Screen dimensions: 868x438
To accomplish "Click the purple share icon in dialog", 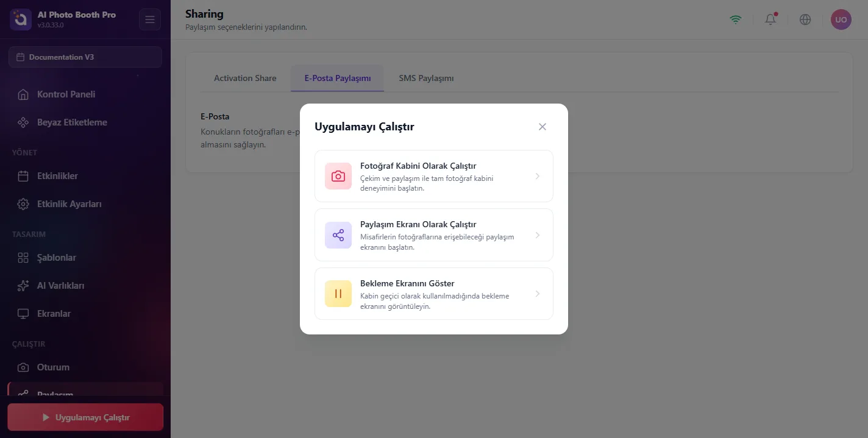I will click(x=338, y=235).
